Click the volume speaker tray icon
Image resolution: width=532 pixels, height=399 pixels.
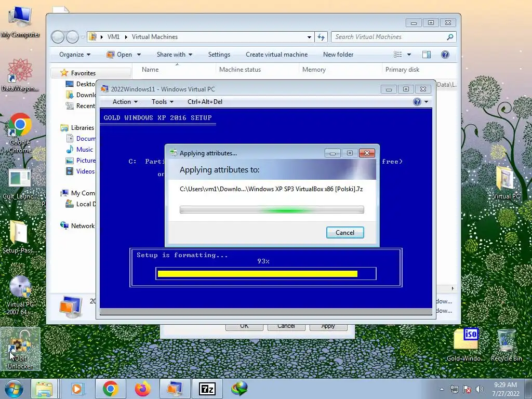pos(480,389)
